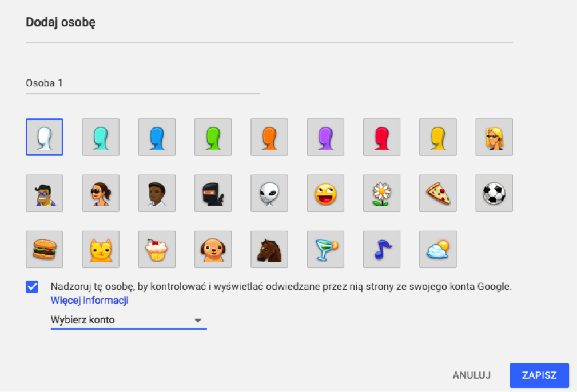Select the blue music note avatar

coord(381,249)
